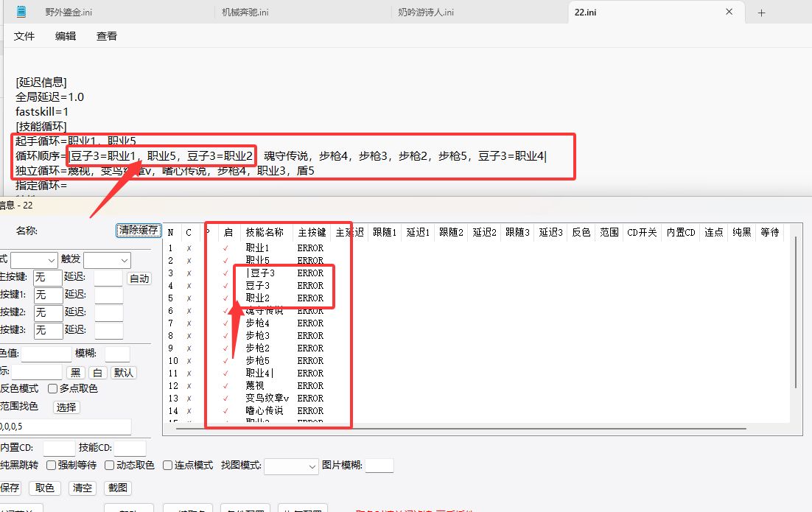Click the range field containing 0,0,5
Image resolution: width=812 pixels, height=512 pixels.
(66, 427)
